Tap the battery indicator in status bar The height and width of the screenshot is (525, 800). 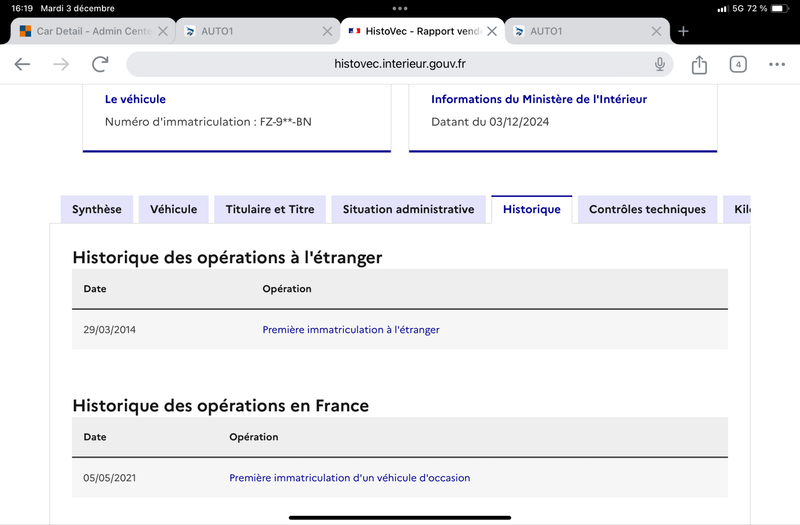tap(780, 8)
